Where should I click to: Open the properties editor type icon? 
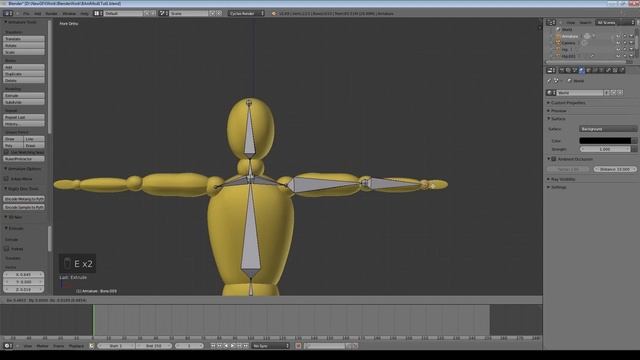pos(551,70)
